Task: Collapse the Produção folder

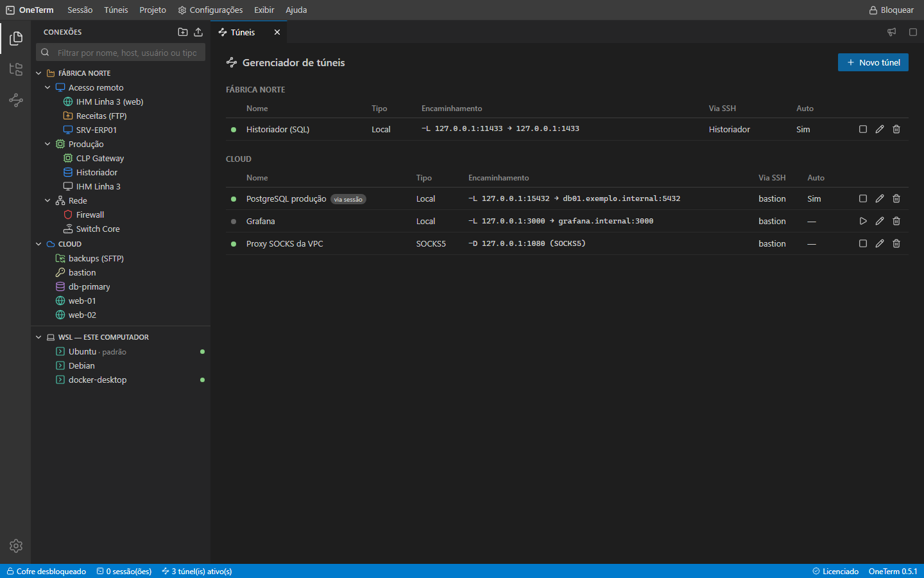Action: [47, 144]
